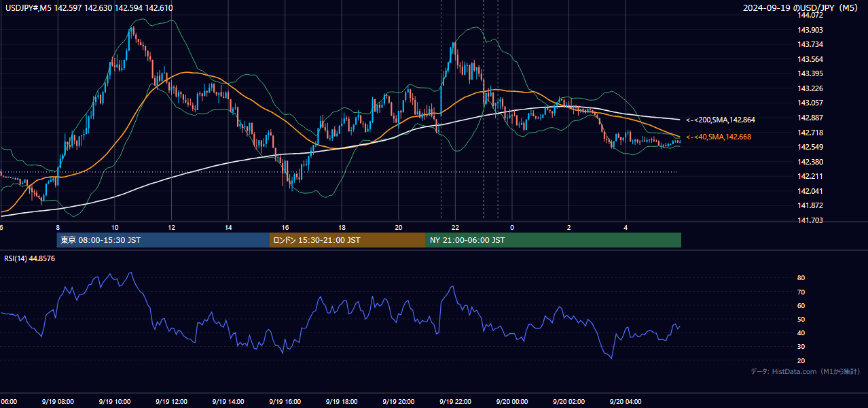Screen dimensions: 868x408
Task: Click hour tick 8 under price chart
Action: coord(58,228)
